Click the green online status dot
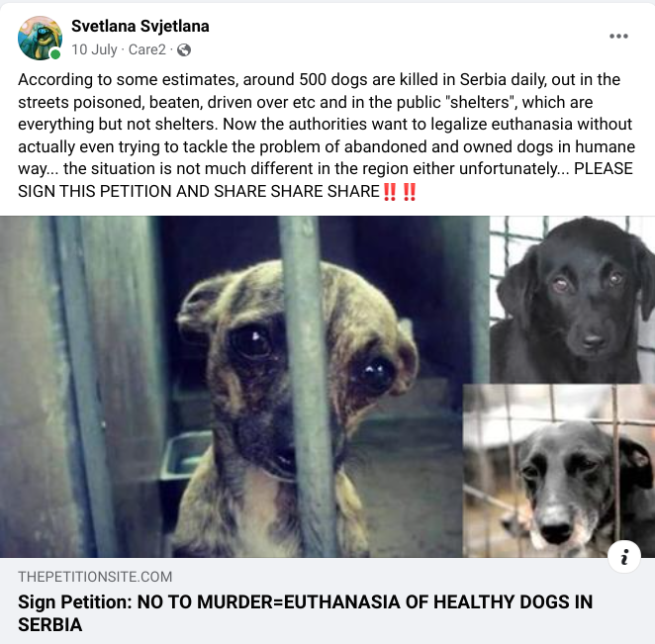 pyautogui.click(x=55, y=53)
